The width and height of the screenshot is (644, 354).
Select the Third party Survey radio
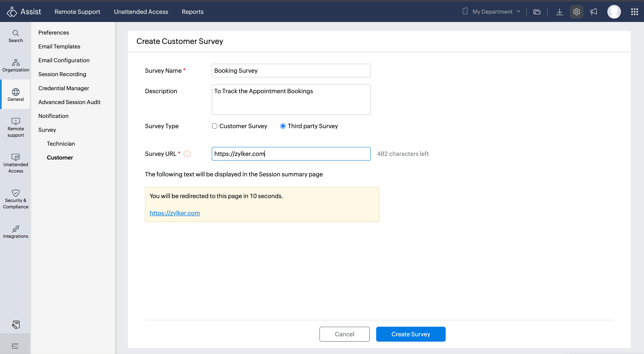[283, 126]
